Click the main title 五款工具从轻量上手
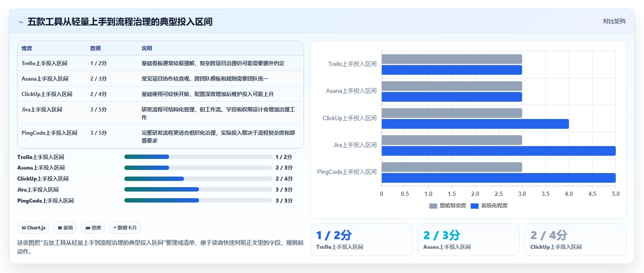This screenshot has height=273, width=644. 120,22
